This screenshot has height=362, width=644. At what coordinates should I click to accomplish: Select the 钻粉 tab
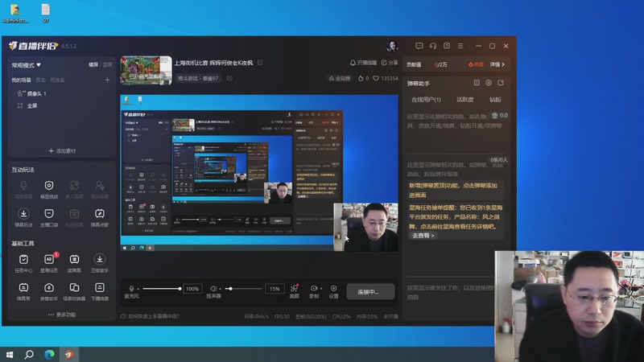tap(495, 100)
